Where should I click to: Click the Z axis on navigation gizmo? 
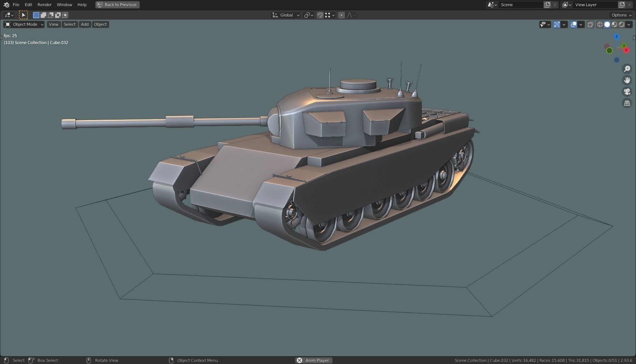(x=617, y=37)
